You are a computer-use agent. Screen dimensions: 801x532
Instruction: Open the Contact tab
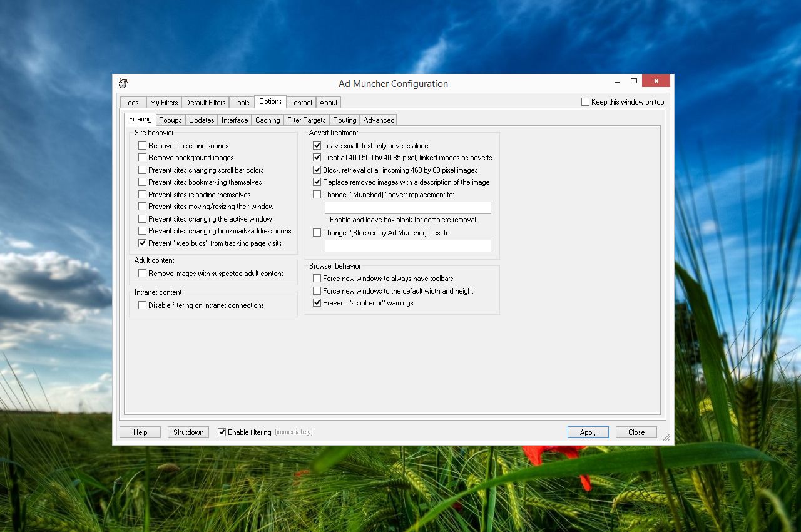[x=301, y=103]
